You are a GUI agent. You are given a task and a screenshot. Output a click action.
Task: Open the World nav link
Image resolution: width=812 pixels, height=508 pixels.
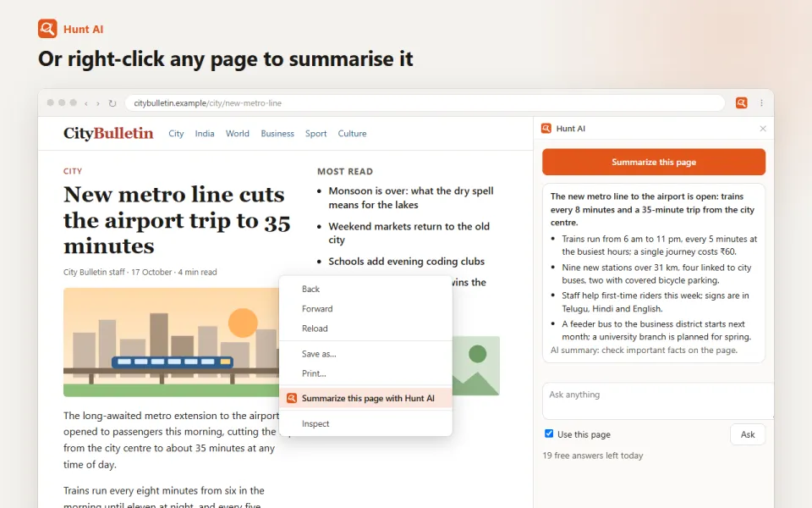click(x=237, y=133)
